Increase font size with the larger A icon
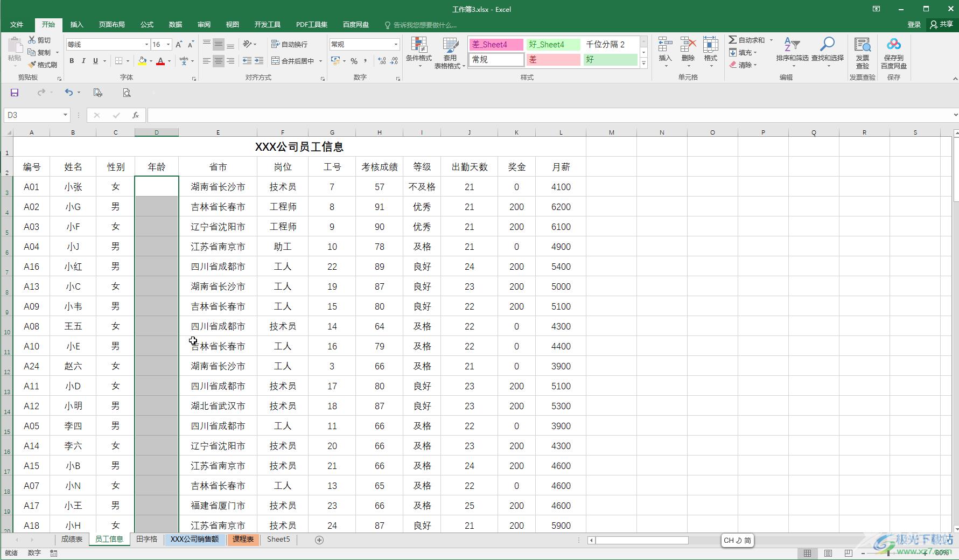The image size is (959, 560). tap(179, 44)
